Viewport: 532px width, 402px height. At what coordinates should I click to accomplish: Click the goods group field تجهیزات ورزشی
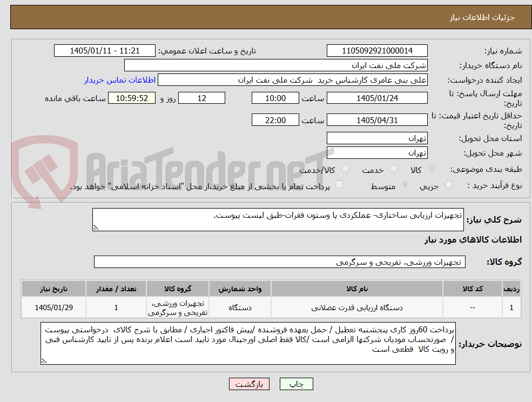(280, 262)
